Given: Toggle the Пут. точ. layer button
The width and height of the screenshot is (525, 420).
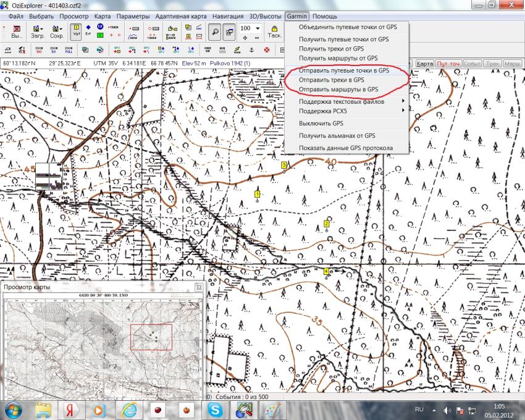Looking at the screenshot, I should (448, 64).
